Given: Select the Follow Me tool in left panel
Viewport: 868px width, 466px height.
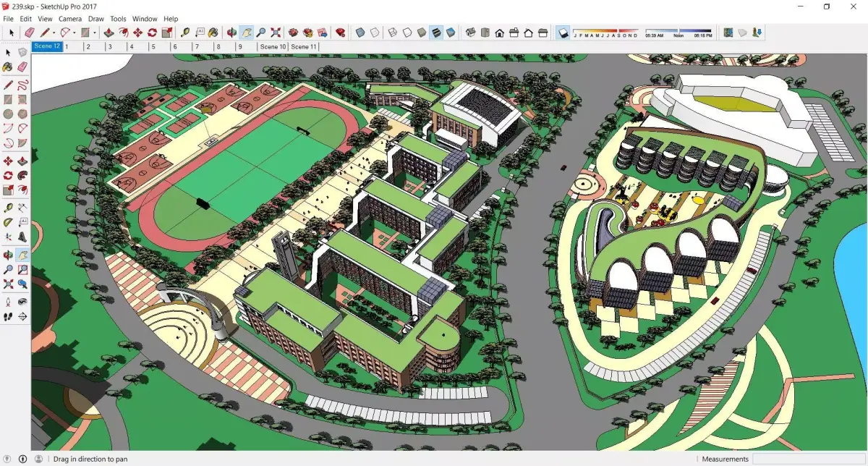Looking at the screenshot, I should (x=22, y=174).
